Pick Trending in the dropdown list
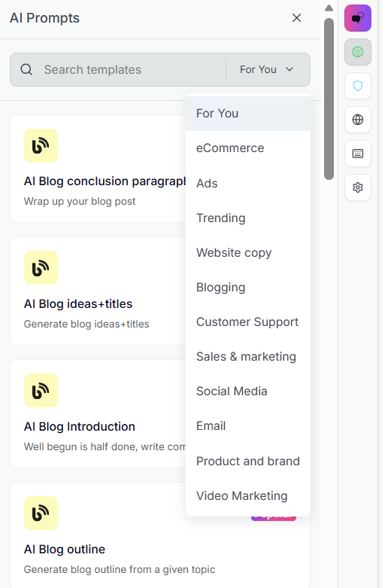 pyautogui.click(x=248, y=218)
